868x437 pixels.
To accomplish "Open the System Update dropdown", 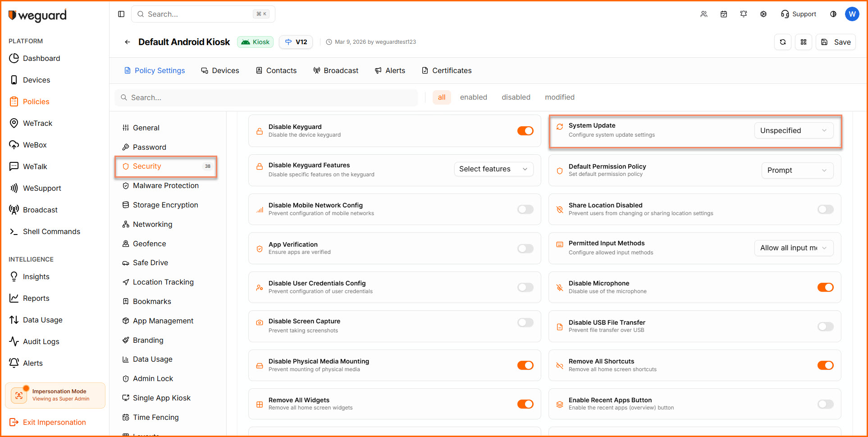I will click(793, 131).
